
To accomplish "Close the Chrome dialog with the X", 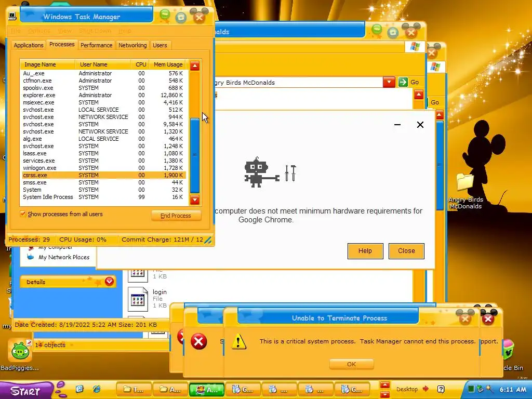I will point(420,125).
